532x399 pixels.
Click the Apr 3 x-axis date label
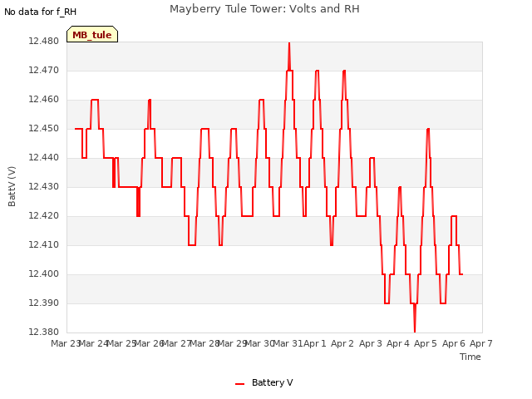[x=371, y=343]
